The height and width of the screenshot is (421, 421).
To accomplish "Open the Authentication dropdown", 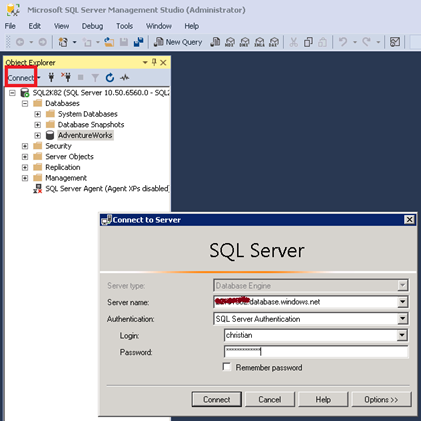I will point(402,319).
